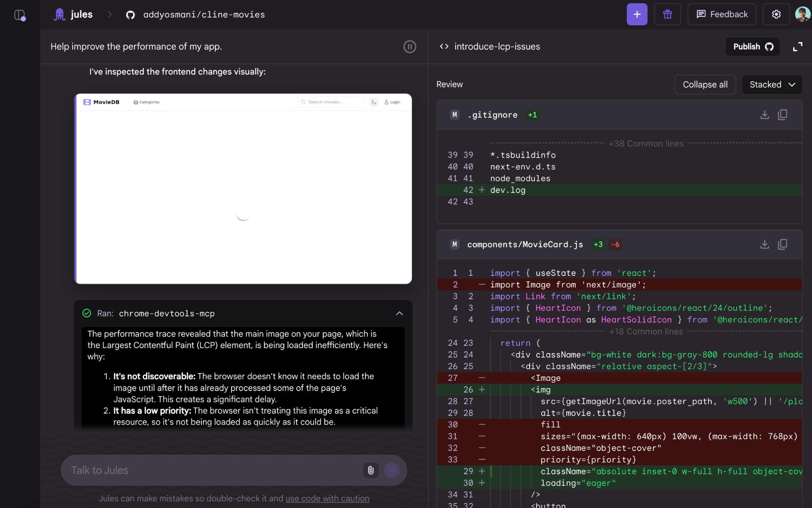Click the node_modules diff line

click(619, 179)
